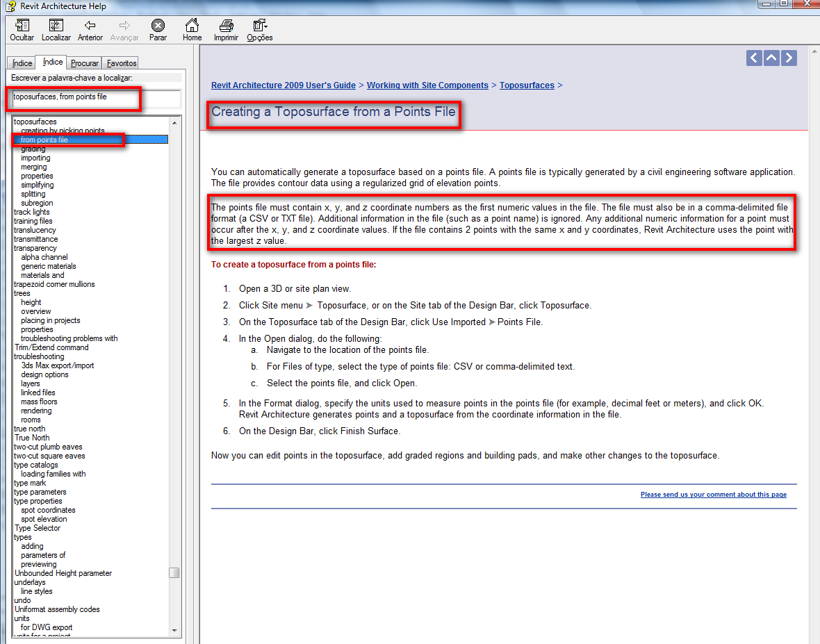This screenshot has width=820, height=644.
Task: Open Revit Architecture 2009 User's Guide link
Action: [284, 85]
